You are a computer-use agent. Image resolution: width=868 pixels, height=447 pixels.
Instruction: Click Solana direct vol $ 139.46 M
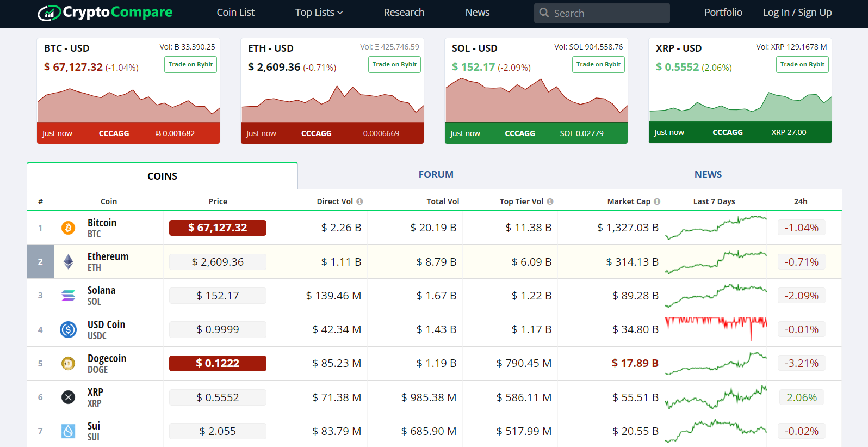point(333,296)
